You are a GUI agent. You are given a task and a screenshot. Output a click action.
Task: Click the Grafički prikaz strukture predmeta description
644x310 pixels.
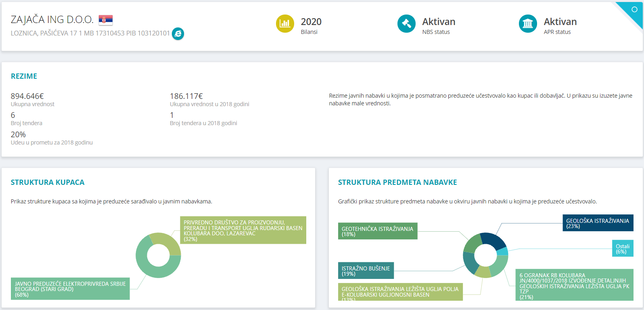(467, 201)
